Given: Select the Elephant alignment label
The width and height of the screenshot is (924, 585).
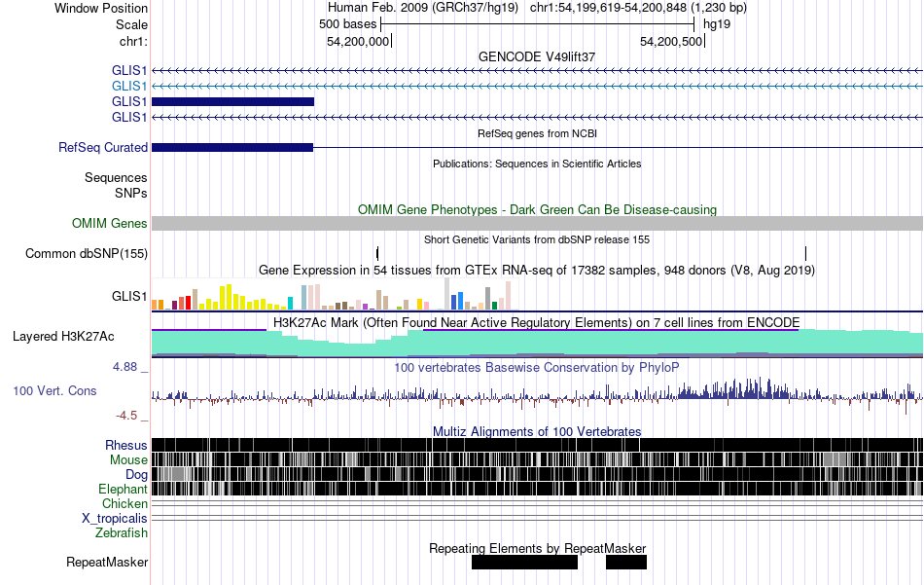Looking at the screenshot, I should (124, 489).
